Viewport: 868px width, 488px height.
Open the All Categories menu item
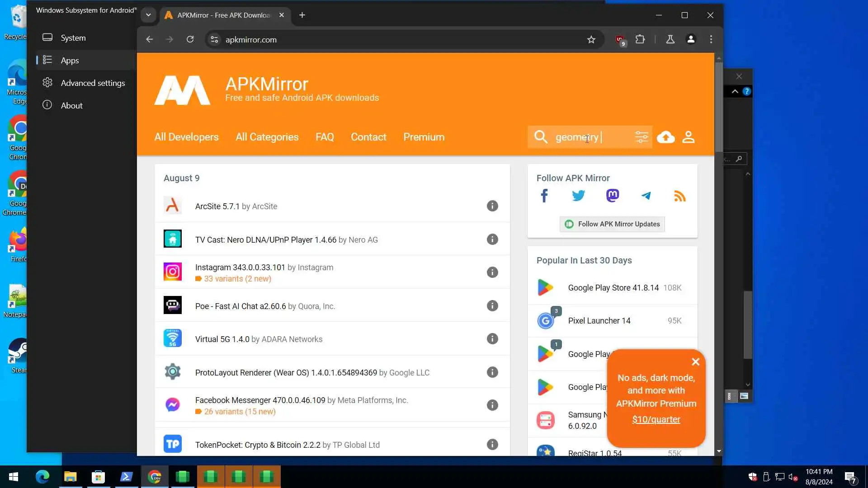click(267, 137)
